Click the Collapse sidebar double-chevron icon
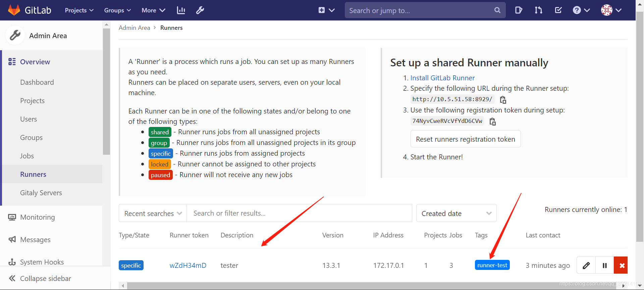 [12, 278]
